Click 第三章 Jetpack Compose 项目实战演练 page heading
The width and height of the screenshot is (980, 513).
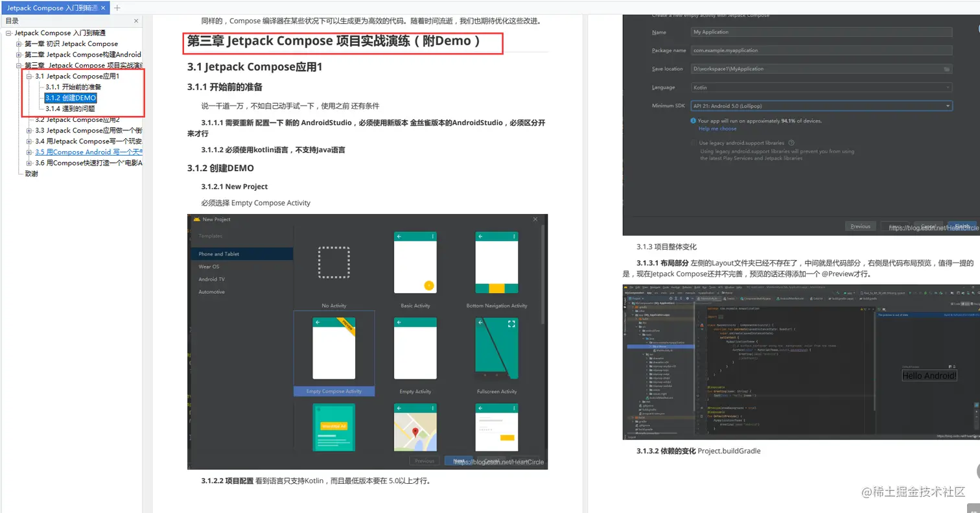point(334,42)
